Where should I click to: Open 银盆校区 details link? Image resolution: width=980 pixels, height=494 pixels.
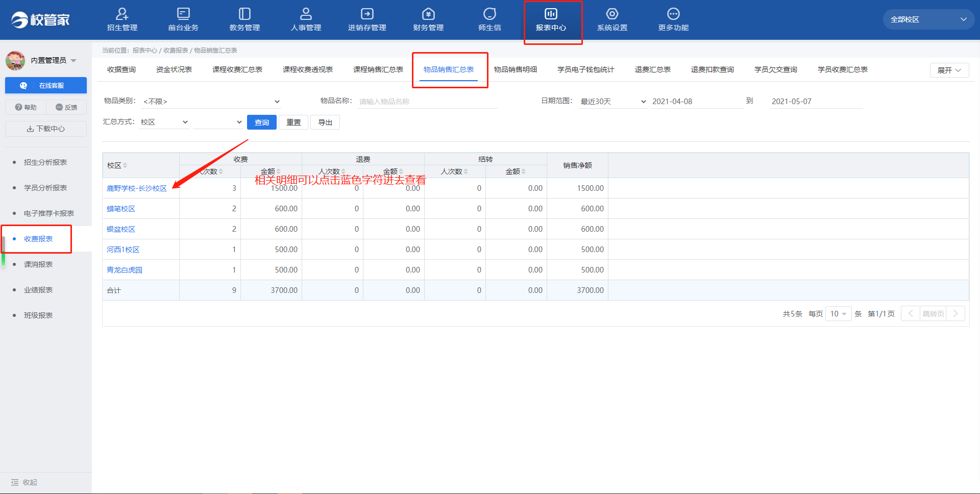[x=121, y=229]
